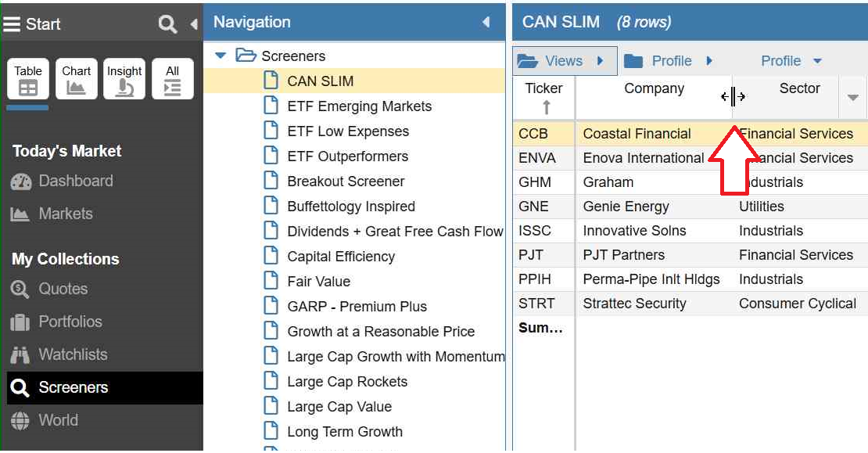
Task: Go to Markets section
Action: tap(65, 214)
